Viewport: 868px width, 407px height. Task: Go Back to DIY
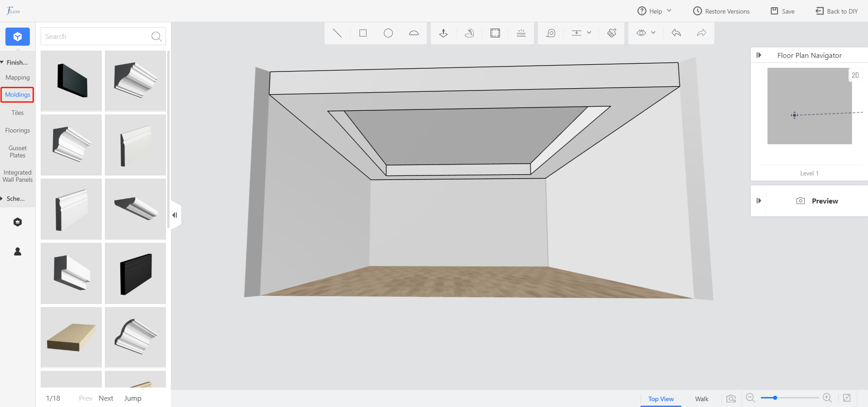[x=836, y=11]
